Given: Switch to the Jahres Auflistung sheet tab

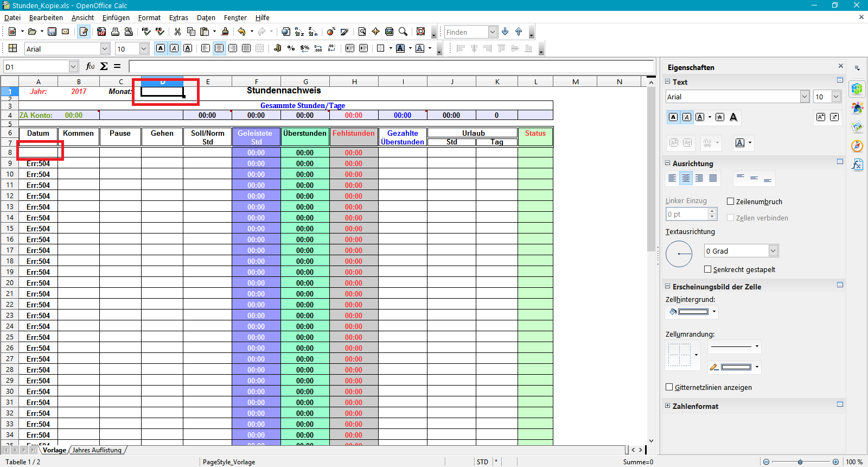Looking at the screenshot, I should click(x=97, y=450).
